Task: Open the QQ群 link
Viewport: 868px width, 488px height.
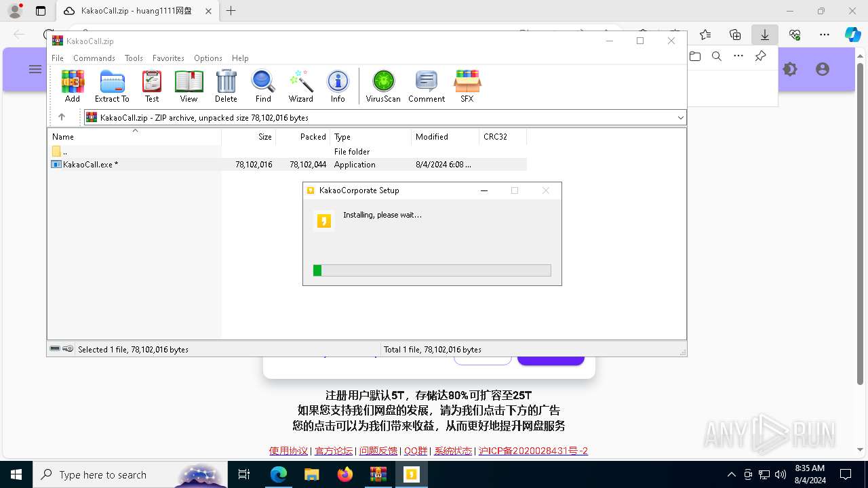Action: [416, 451]
